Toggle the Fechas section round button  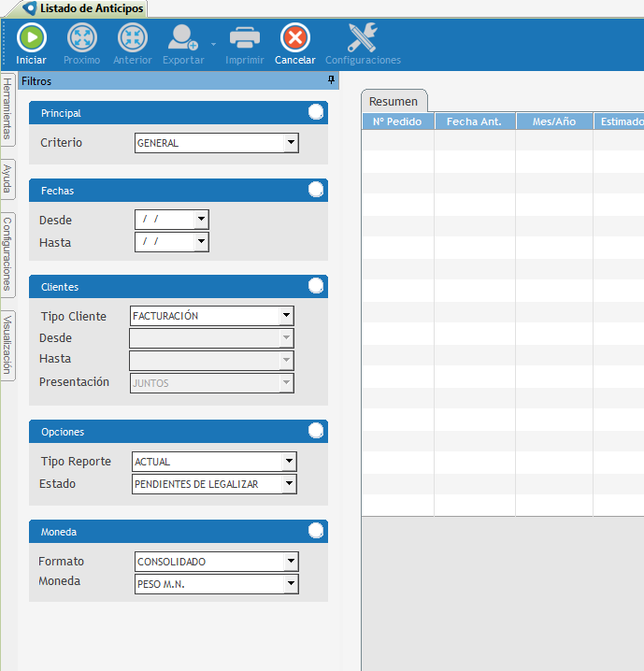[316, 190]
